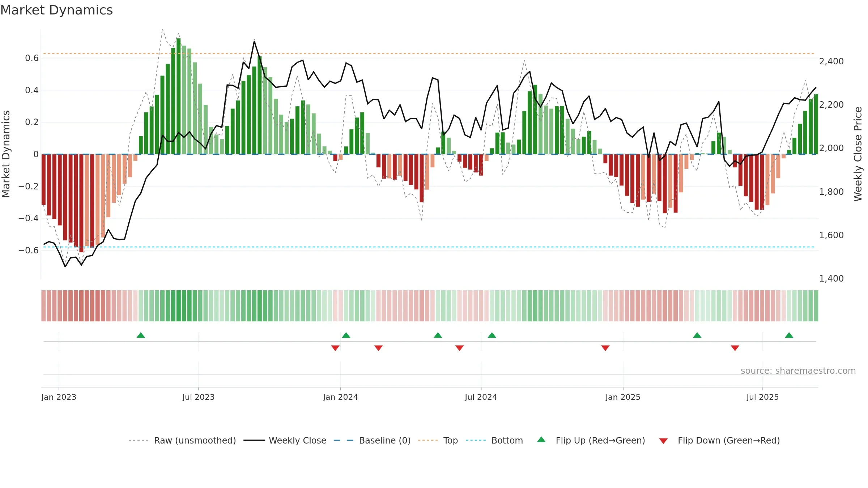Click the green flip-up triangle at early January 2024
868x488 pixels.
coord(346,335)
